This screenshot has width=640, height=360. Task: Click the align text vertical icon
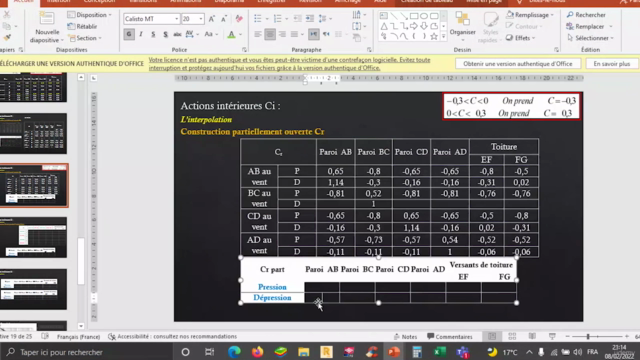click(x=357, y=26)
